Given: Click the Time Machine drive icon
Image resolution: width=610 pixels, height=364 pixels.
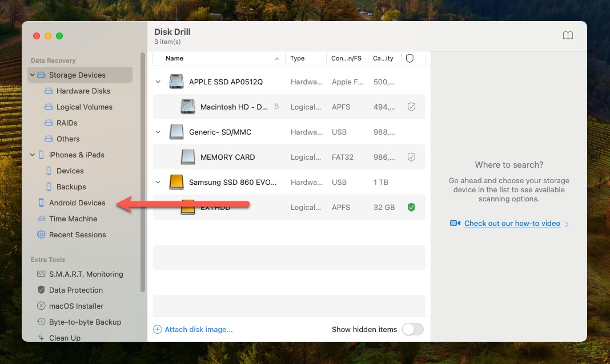Looking at the screenshot, I should click(x=41, y=219).
